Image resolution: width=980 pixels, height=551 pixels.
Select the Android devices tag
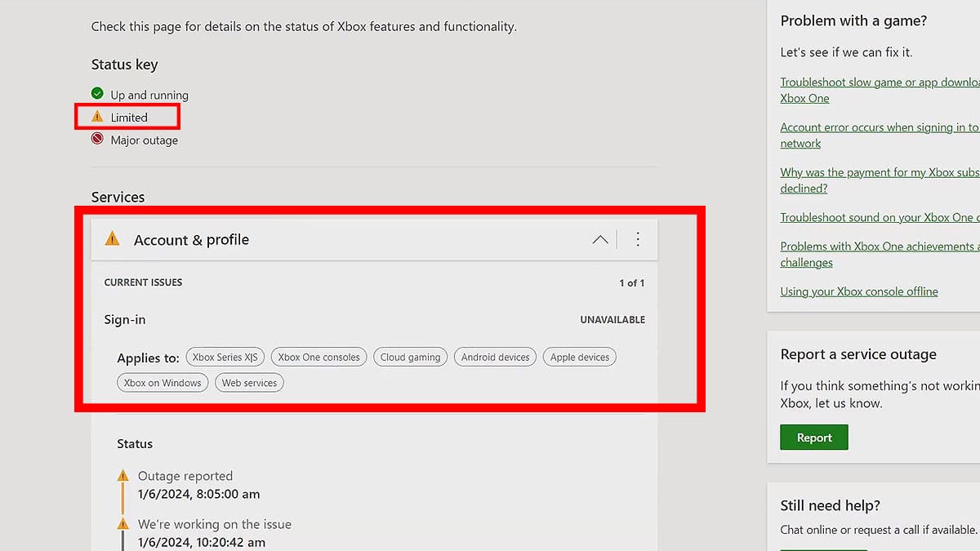click(495, 357)
